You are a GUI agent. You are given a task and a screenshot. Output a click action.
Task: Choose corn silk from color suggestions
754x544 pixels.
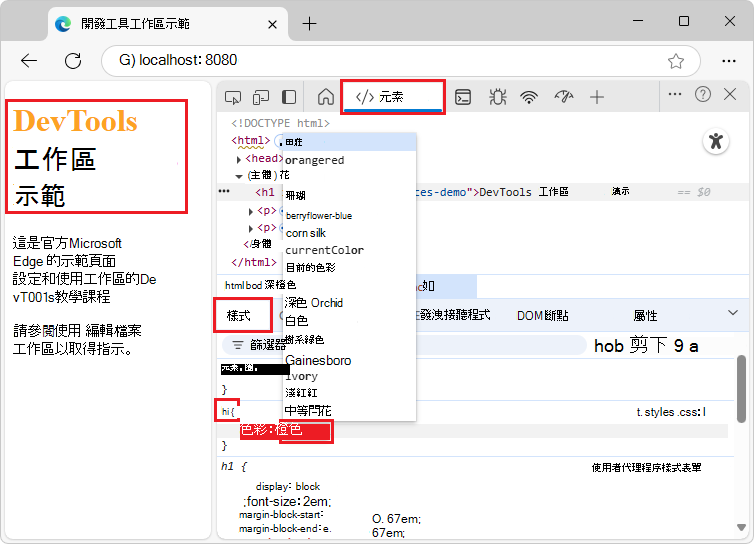pos(349,233)
